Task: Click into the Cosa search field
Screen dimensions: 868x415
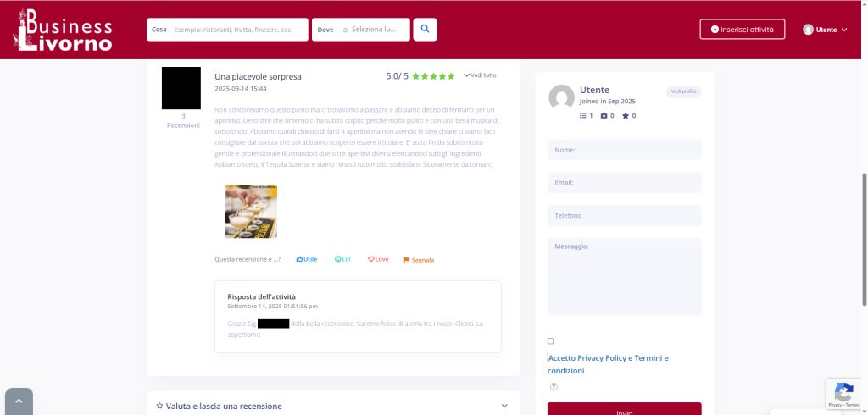Action: tap(232, 30)
